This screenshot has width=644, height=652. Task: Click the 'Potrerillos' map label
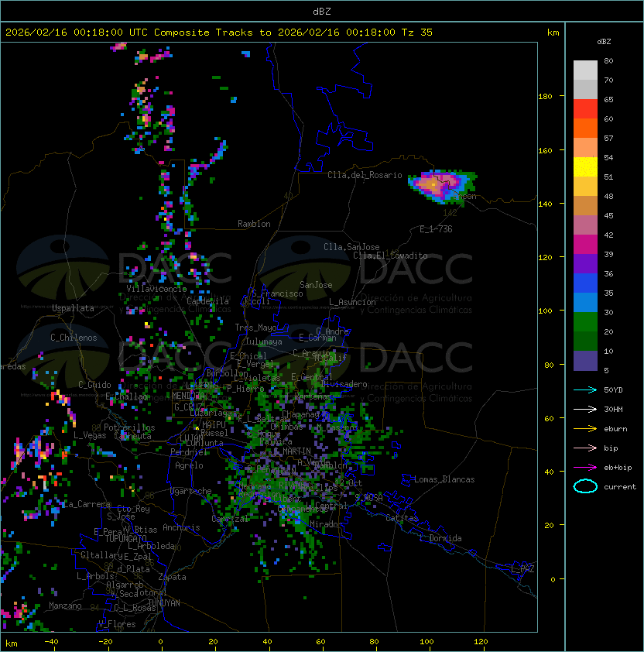pyautogui.click(x=129, y=427)
